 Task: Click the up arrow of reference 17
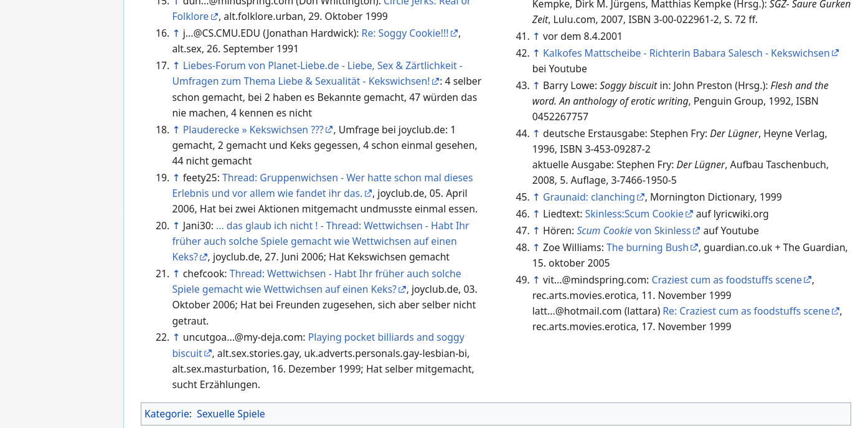pos(176,66)
